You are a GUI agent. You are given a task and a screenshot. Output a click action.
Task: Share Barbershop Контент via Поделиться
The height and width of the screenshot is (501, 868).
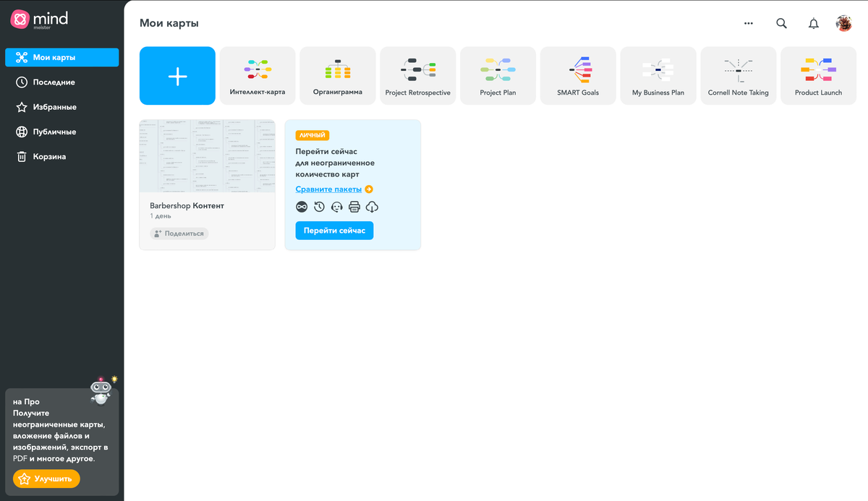[179, 233]
